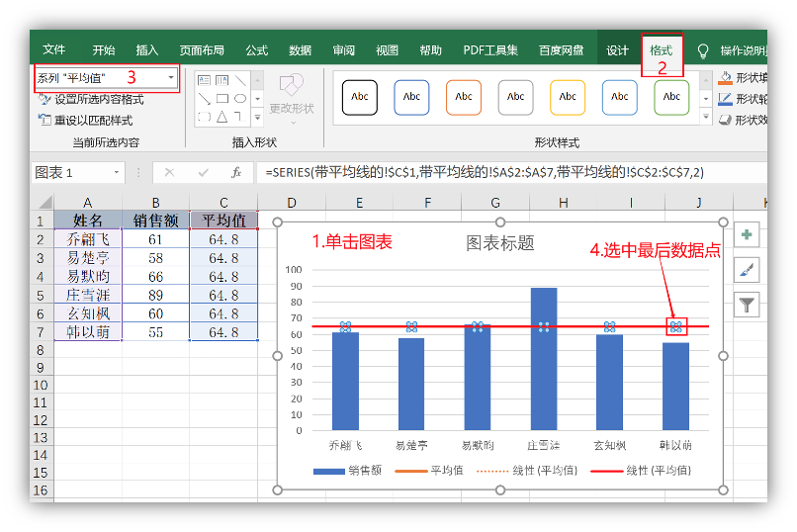Select the last data point on the average line
797x532 pixels.
[676, 326]
